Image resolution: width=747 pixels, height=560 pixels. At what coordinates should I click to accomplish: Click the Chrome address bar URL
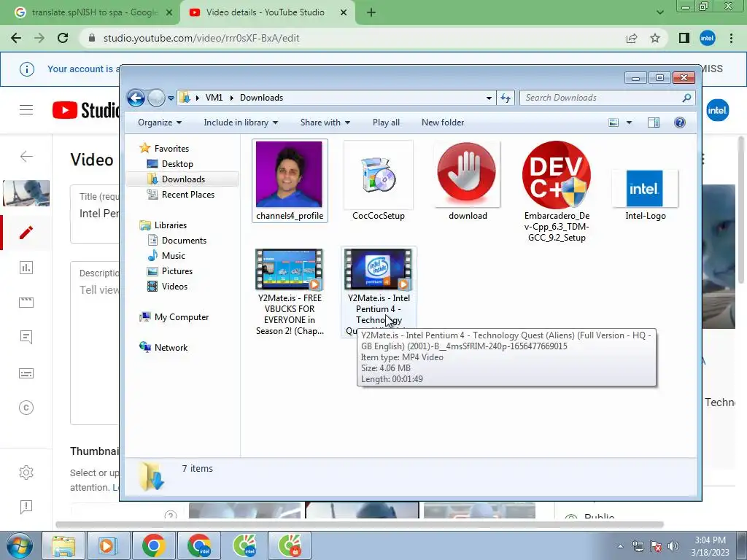[x=201, y=38]
